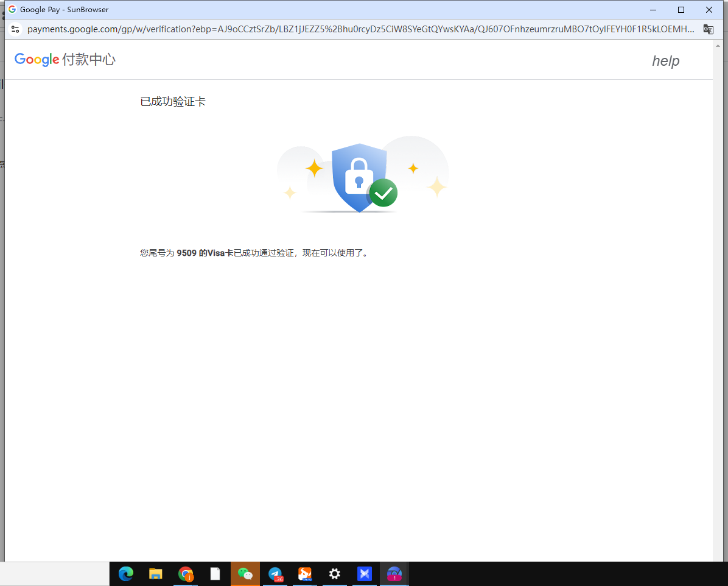
Task: Close the Google Pay SunBrowser window
Action: point(709,10)
